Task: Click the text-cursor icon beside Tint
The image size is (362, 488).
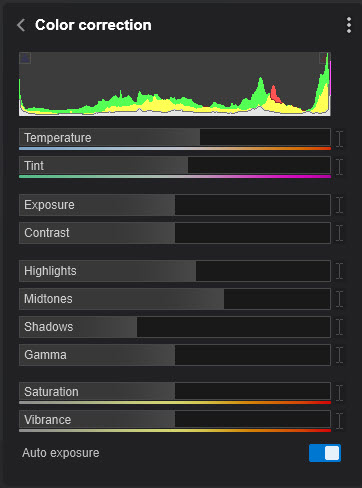Action: click(x=339, y=167)
